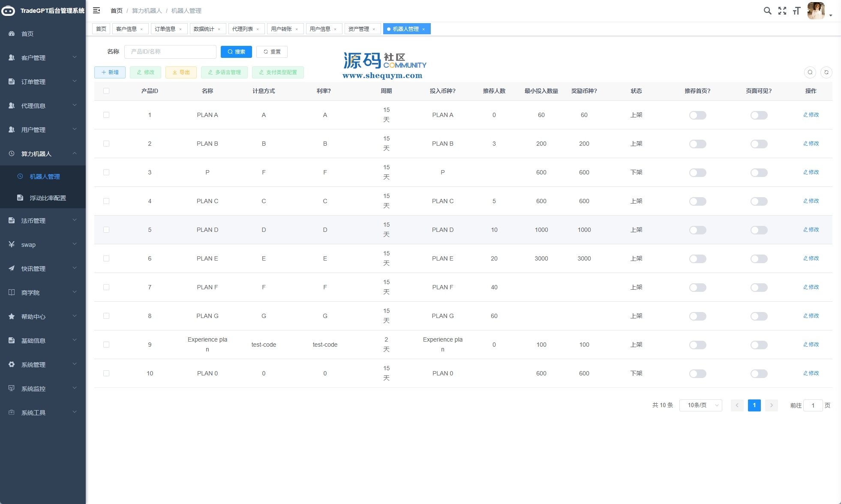Tick the select-all checkbox in table header
This screenshot has width=841, height=504.
(106, 91)
